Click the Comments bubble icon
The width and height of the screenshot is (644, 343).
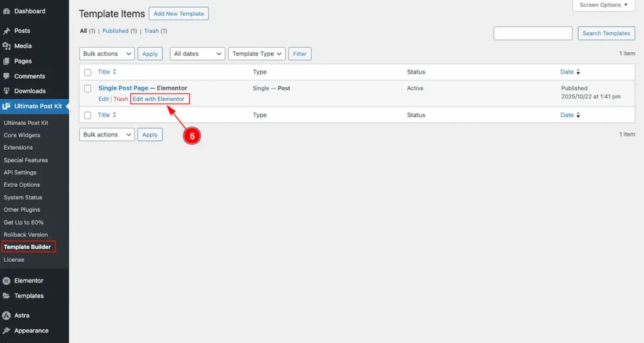6,76
